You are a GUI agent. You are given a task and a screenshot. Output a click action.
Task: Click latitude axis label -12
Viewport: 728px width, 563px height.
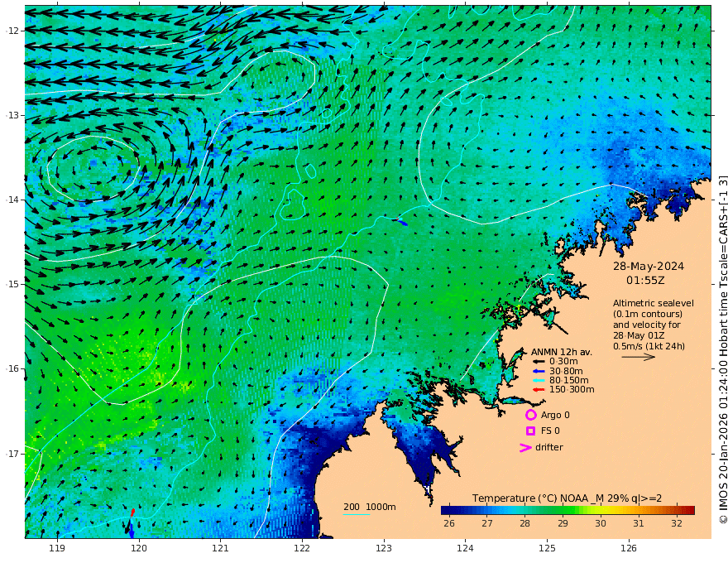(x=12, y=31)
